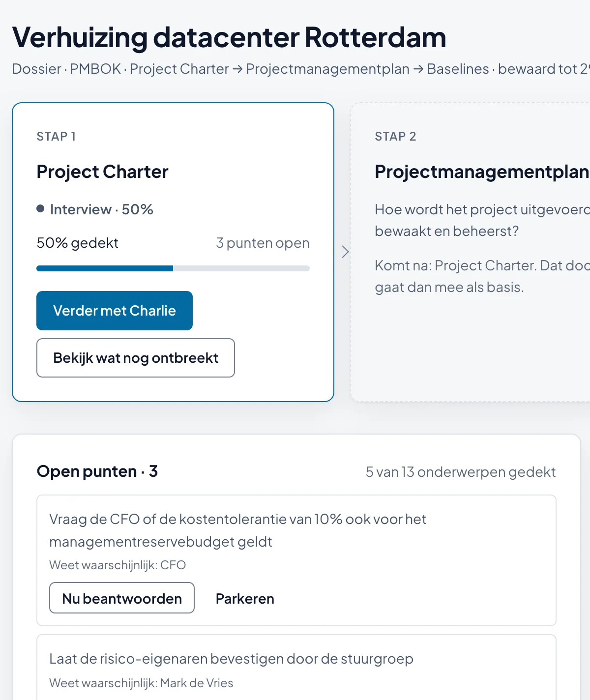The width and height of the screenshot is (590, 700).
Task: Open Bekijk wat nog ontbreekt
Action: [x=136, y=358]
